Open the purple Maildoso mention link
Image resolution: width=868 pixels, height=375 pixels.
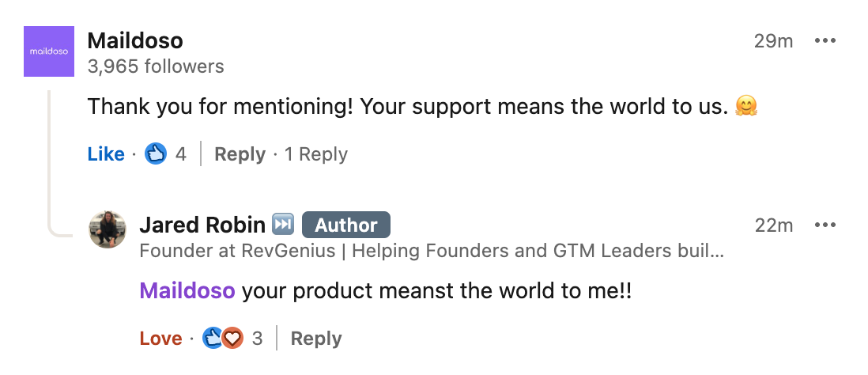pos(187,291)
